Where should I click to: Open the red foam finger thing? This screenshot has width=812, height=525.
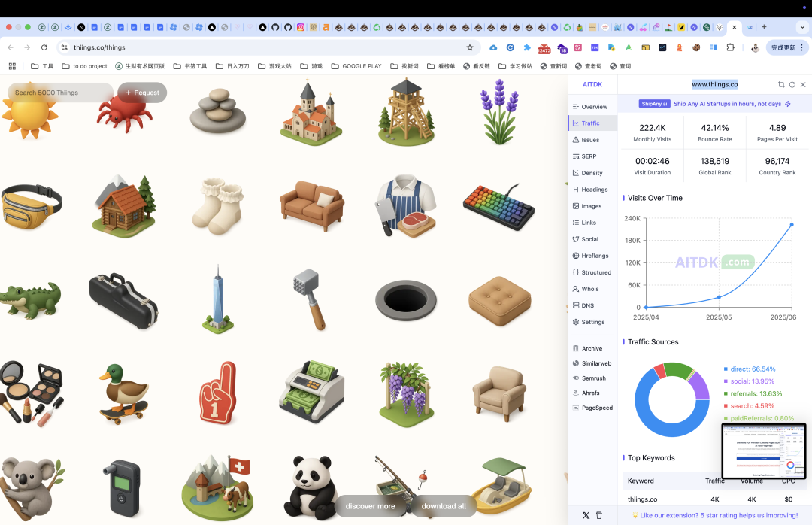218,393
